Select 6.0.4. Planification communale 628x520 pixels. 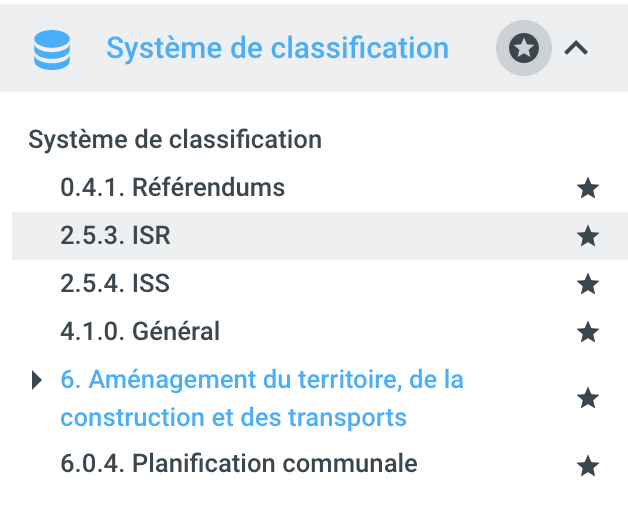click(x=238, y=463)
